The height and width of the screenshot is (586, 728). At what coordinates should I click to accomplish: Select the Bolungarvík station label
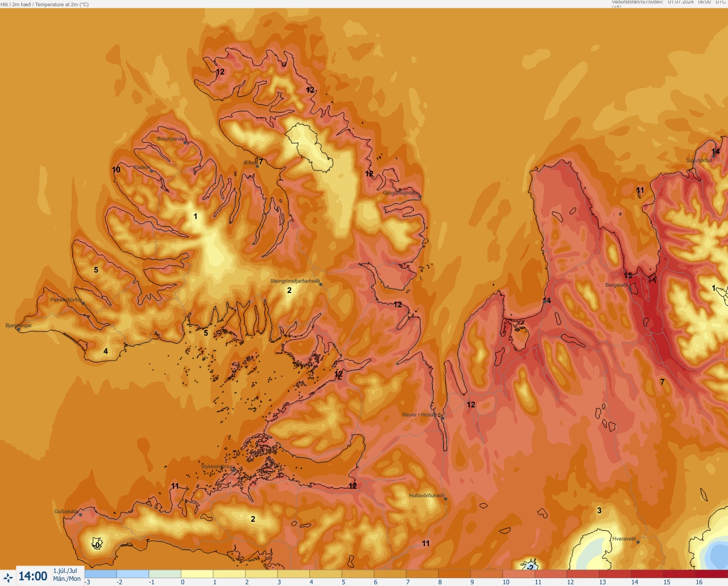[x=171, y=139]
